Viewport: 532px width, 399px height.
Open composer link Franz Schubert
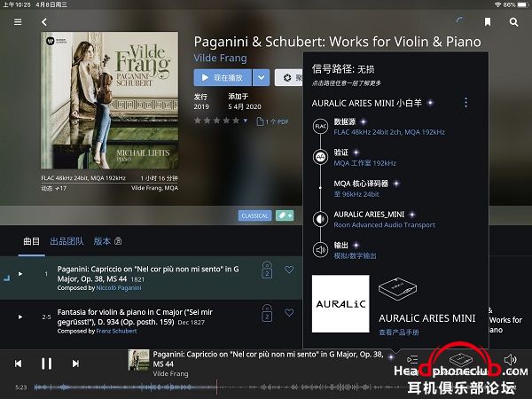(x=116, y=331)
